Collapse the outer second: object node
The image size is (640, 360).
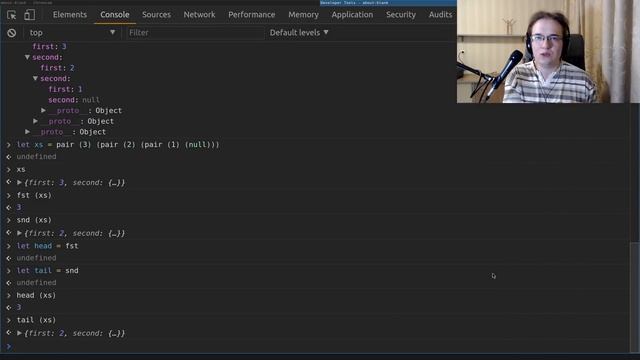point(27,57)
